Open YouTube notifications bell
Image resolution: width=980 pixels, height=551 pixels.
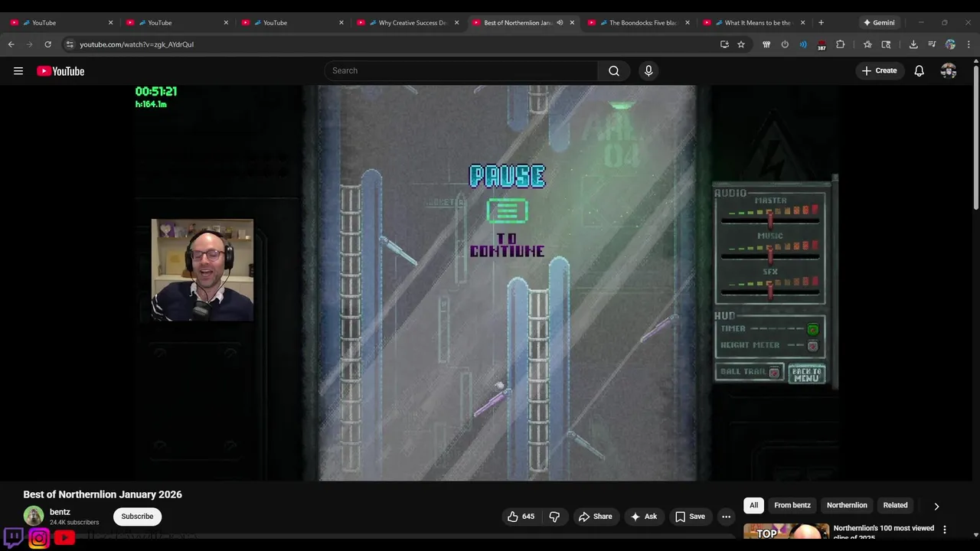[920, 71]
